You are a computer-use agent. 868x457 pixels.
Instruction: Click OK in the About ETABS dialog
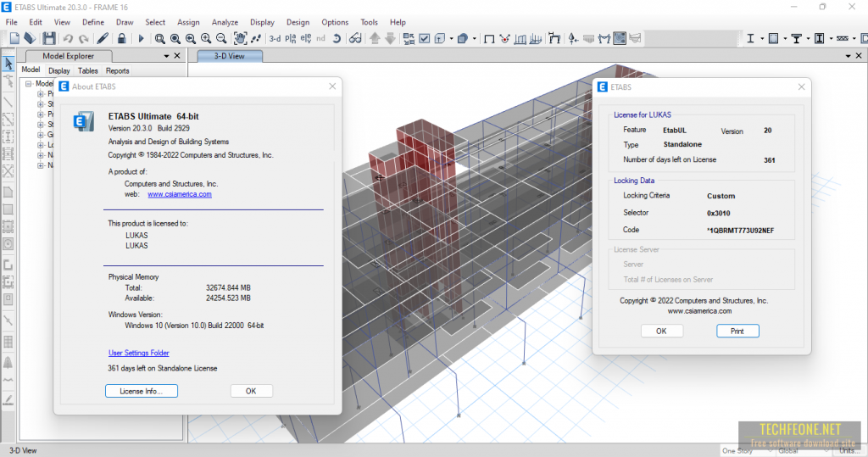click(251, 391)
